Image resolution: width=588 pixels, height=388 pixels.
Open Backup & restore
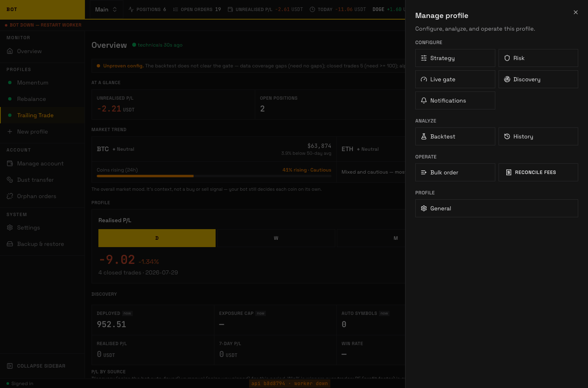[42, 244]
